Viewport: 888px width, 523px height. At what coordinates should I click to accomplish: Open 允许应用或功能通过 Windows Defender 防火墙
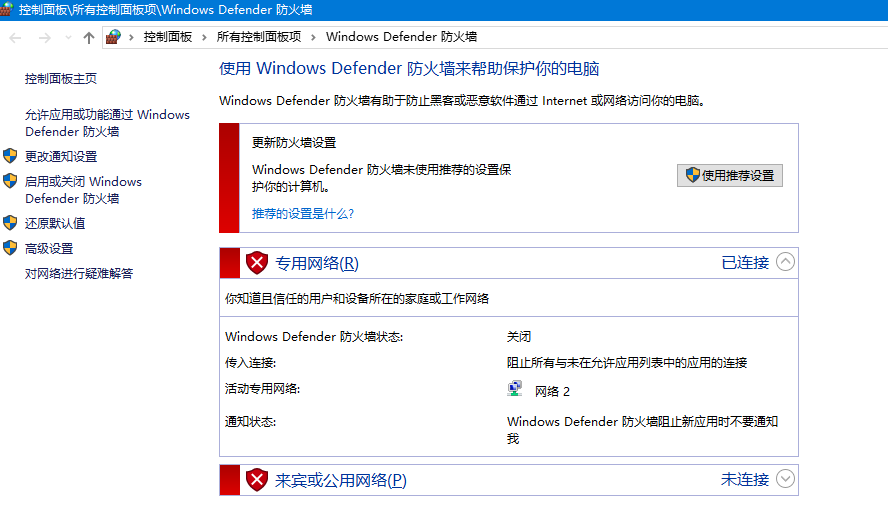(x=107, y=123)
